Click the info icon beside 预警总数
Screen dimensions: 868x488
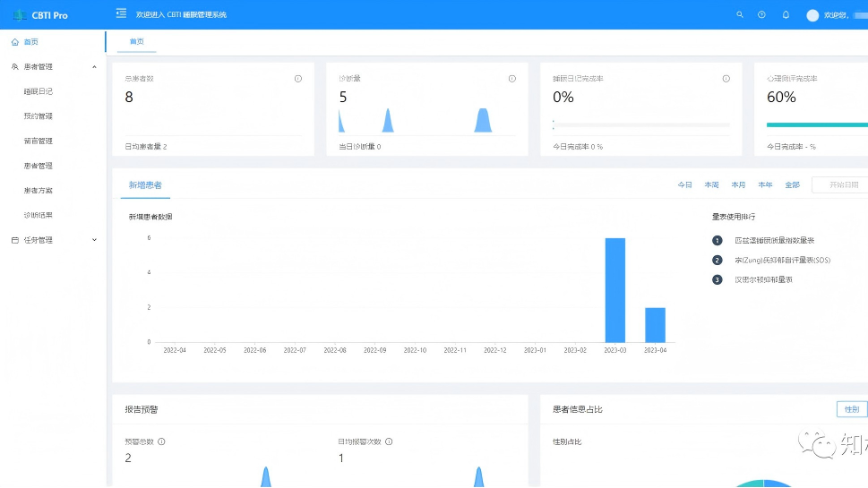[x=161, y=441]
